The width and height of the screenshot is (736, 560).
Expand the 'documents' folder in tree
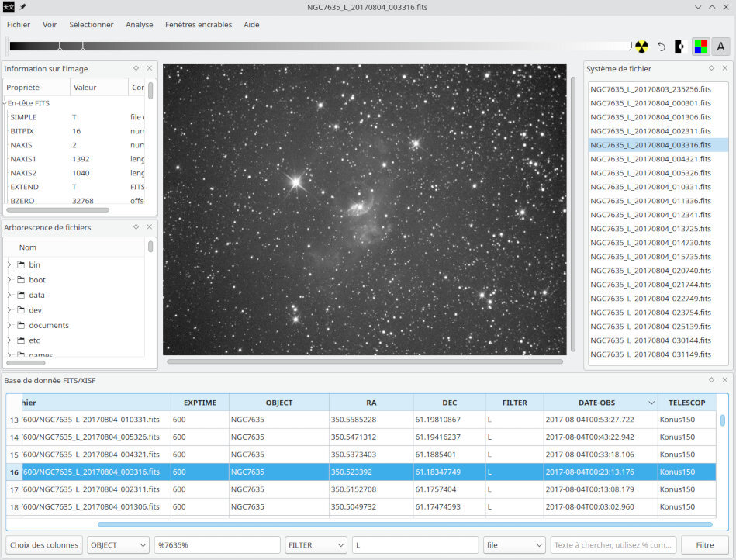tap(9, 326)
